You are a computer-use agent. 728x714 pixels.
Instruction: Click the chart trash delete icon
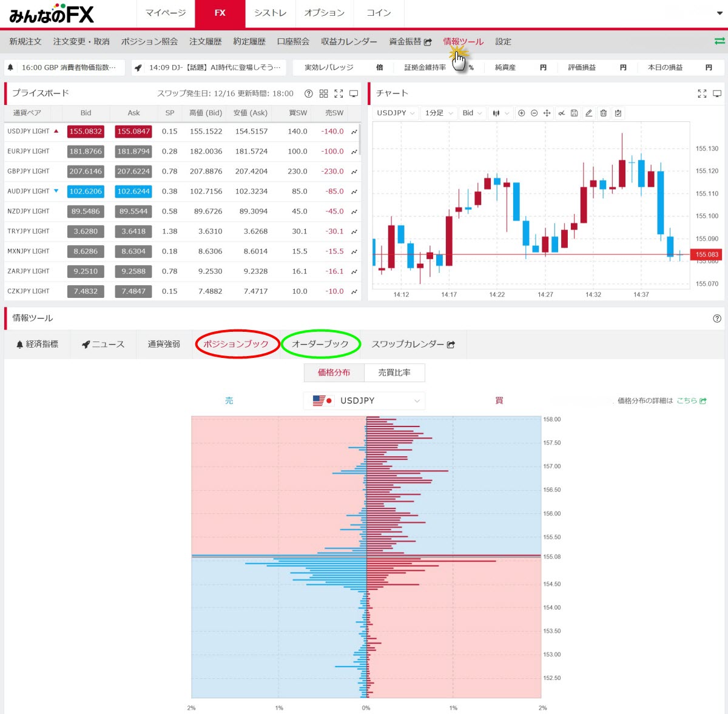603,113
